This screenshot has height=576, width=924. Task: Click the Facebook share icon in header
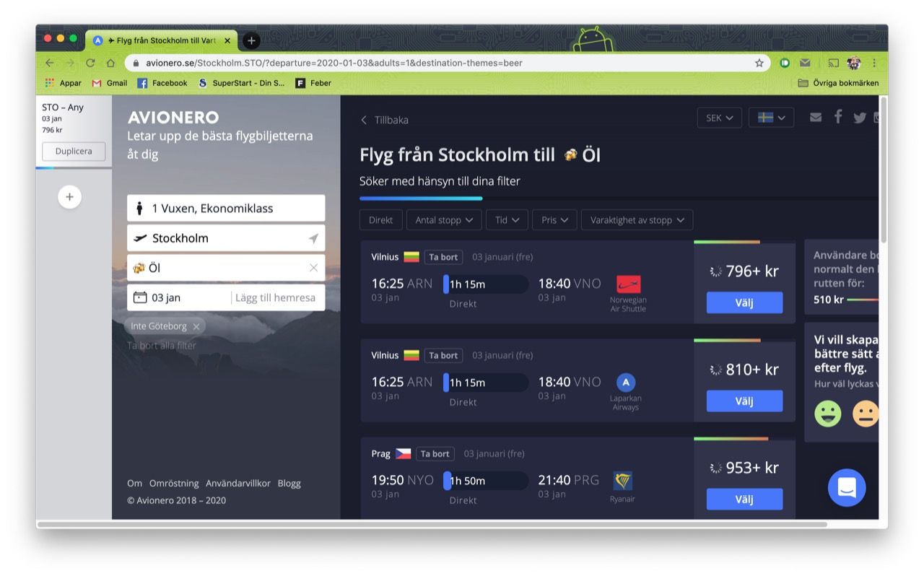point(837,117)
